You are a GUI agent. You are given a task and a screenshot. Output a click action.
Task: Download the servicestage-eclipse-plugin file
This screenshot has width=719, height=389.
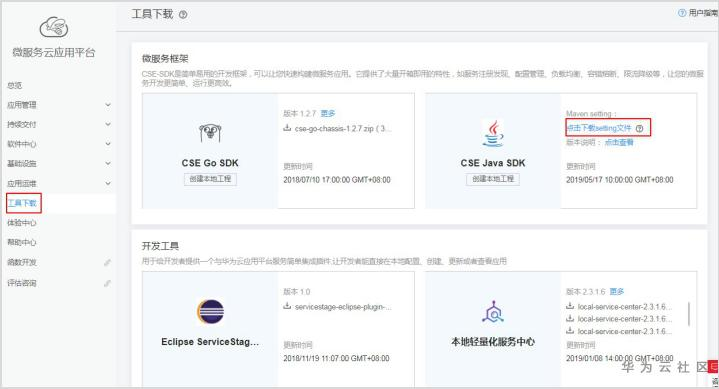(343, 306)
